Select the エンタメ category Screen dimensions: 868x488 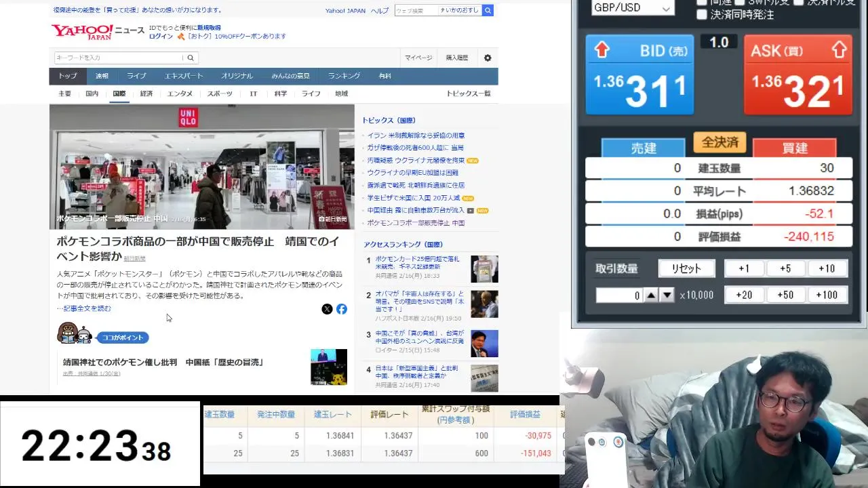(x=180, y=94)
